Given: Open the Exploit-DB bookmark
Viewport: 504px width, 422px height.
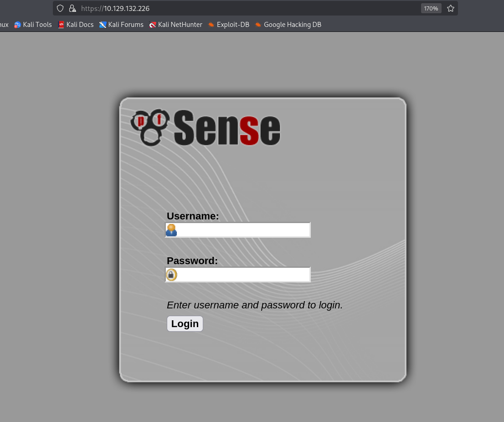Looking at the screenshot, I should [x=229, y=25].
